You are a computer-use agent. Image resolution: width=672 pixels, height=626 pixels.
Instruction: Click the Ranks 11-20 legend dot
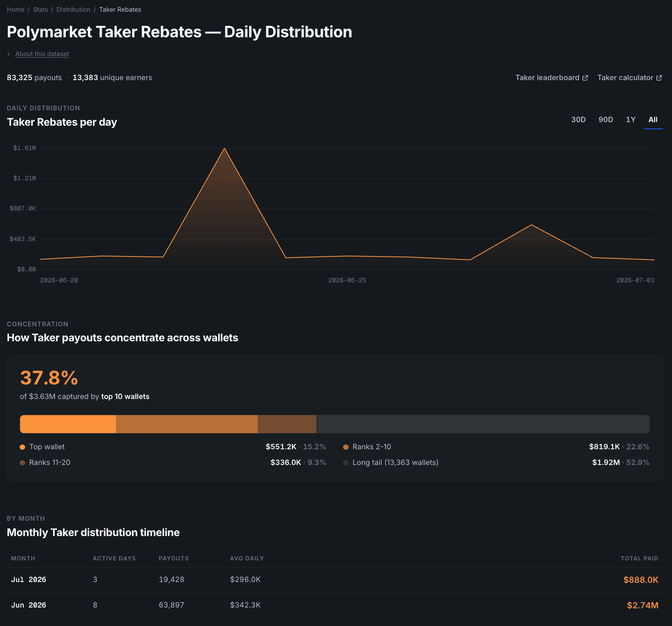[22, 463]
